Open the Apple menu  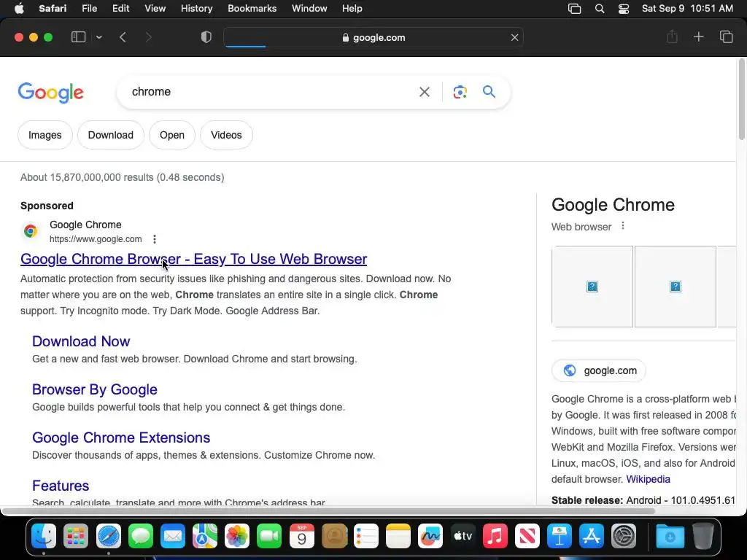(x=19, y=8)
